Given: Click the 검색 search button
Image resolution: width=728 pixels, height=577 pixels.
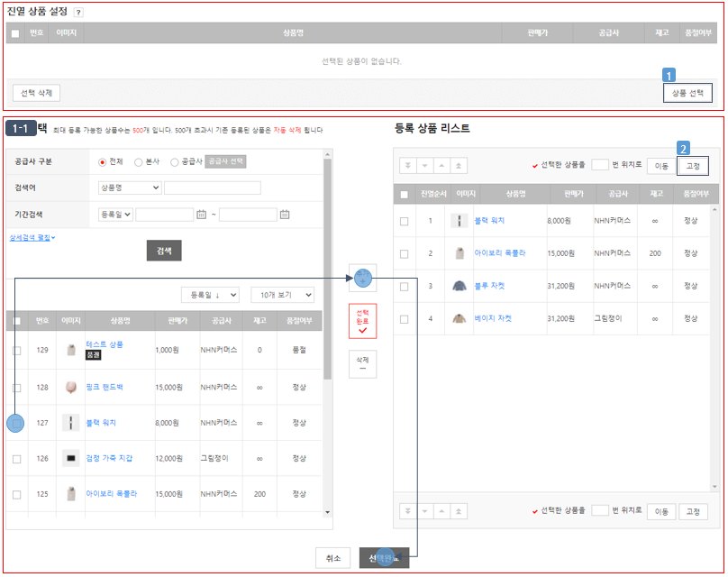Looking at the screenshot, I should [164, 251].
